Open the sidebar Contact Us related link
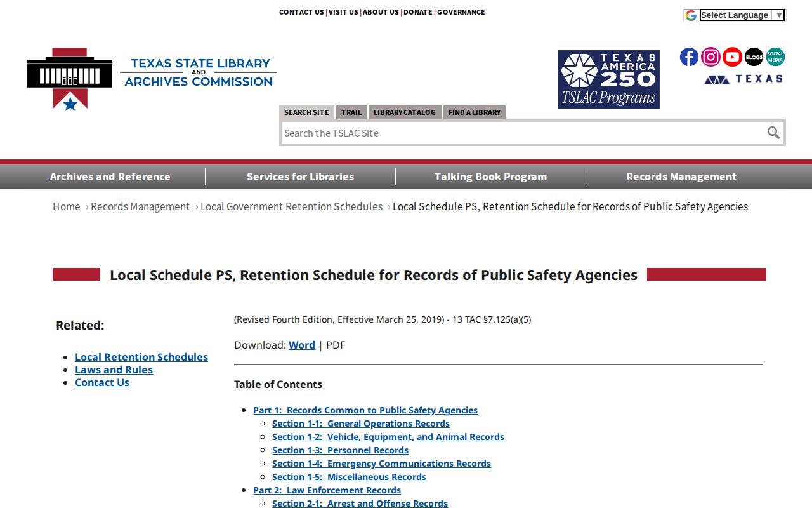The width and height of the screenshot is (812, 508). pyautogui.click(x=102, y=382)
